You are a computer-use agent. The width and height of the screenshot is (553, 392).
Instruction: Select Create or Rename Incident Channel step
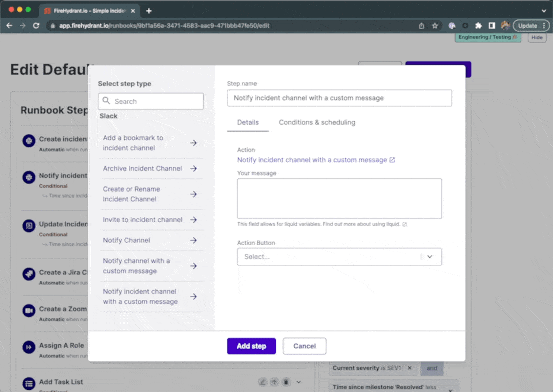[x=150, y=194]
